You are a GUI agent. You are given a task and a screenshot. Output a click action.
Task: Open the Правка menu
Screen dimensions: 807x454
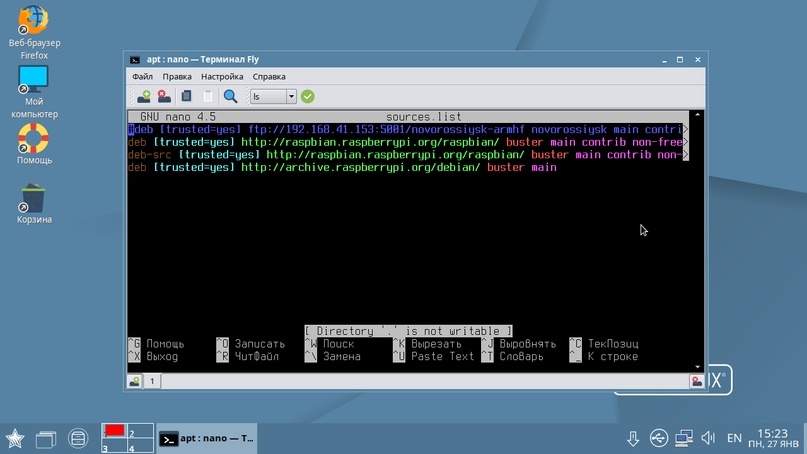(x=177, y=76)
